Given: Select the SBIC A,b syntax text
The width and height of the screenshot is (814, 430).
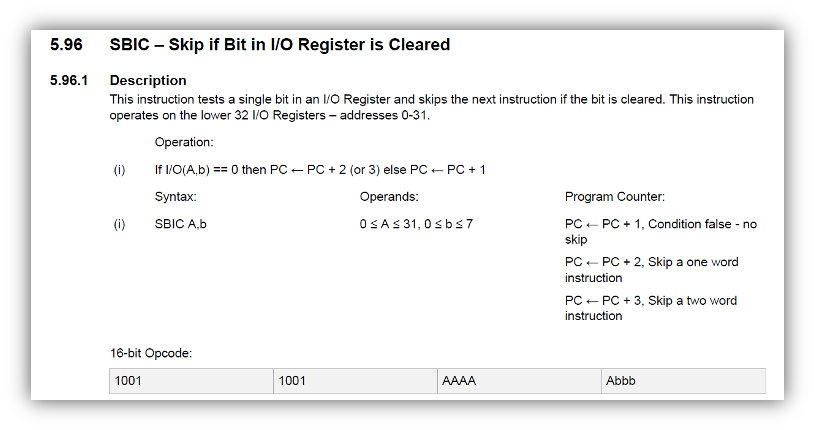Looking at the screenshot, I should (x=180, y=224).
